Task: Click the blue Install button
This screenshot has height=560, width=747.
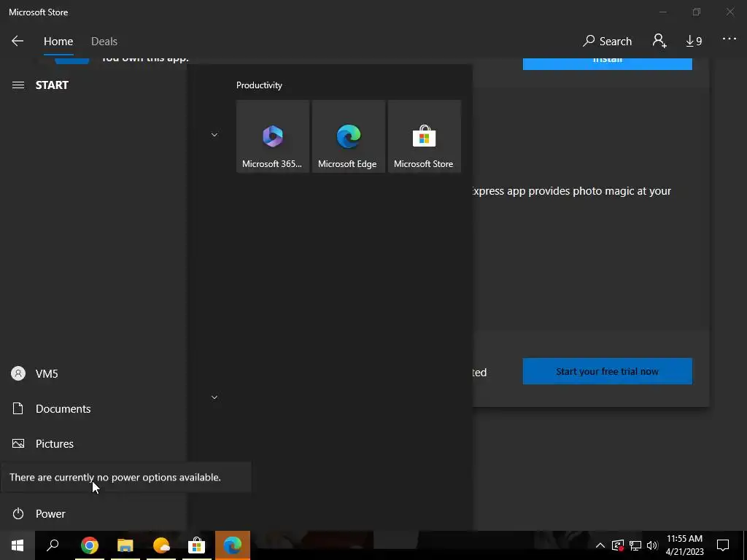Action: click(608, 64)
